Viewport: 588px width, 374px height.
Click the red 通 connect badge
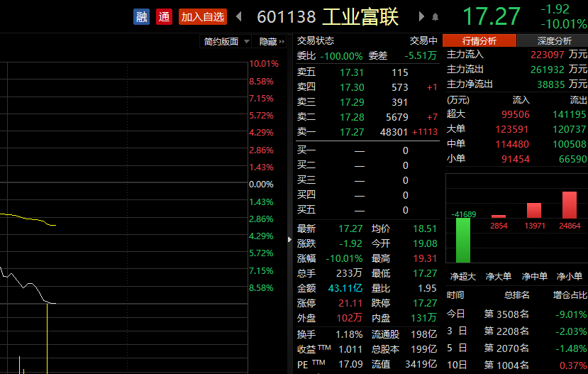click(165, 16)
